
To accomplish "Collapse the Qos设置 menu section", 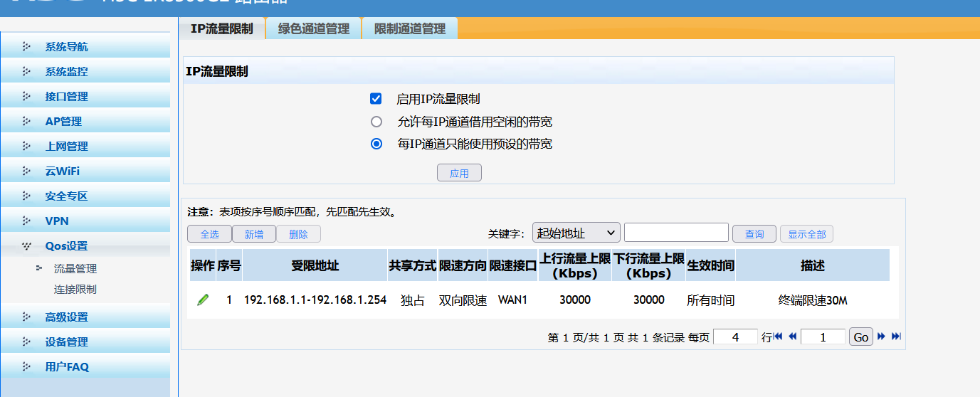I will click(85, 246).
